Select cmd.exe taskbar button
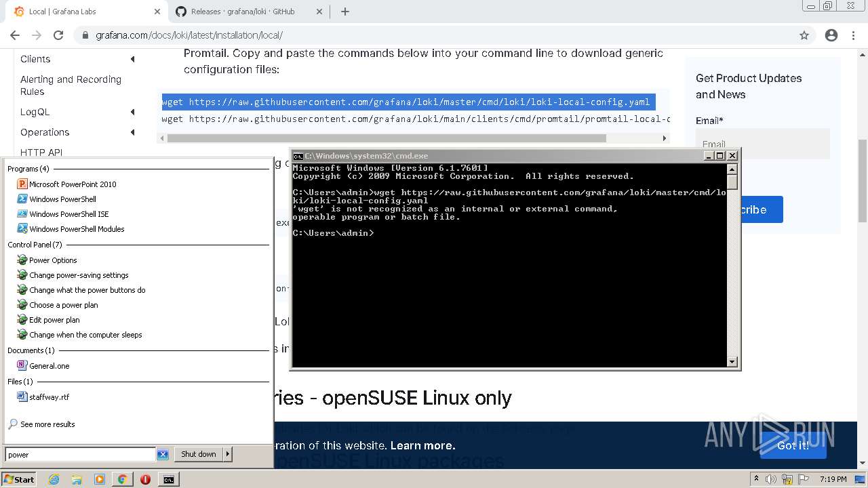This screenshot has width=868, height=488. click(x=168, y=479)
